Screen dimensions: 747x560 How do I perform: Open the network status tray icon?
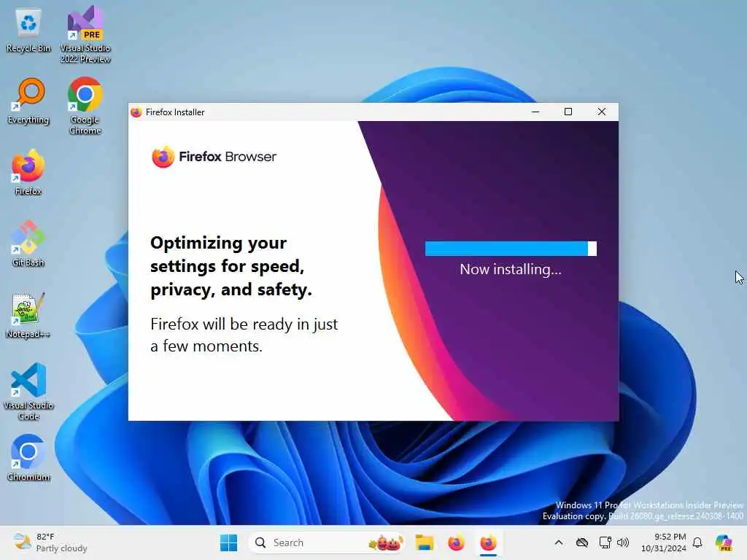click(605, 542)
